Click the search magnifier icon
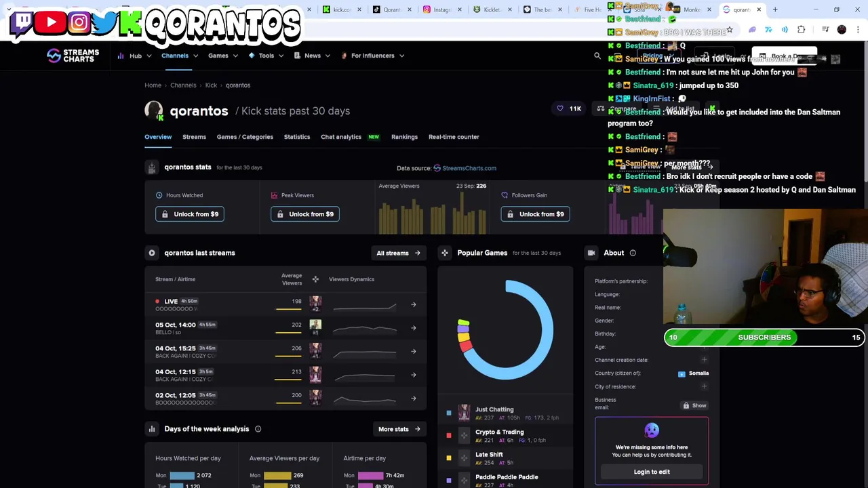The width and height of the screenshot is (868, 488). click(x=597, y=56)
